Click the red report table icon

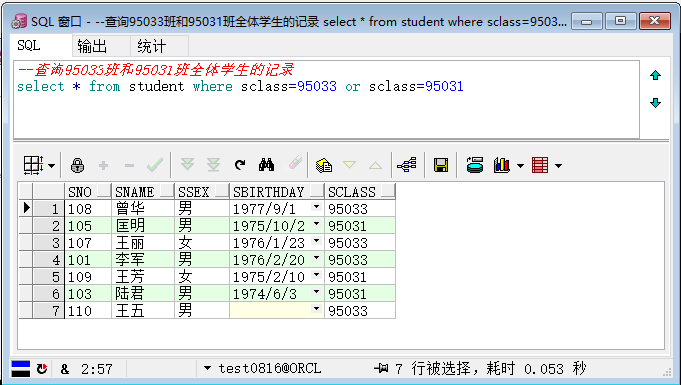point(540,165)
